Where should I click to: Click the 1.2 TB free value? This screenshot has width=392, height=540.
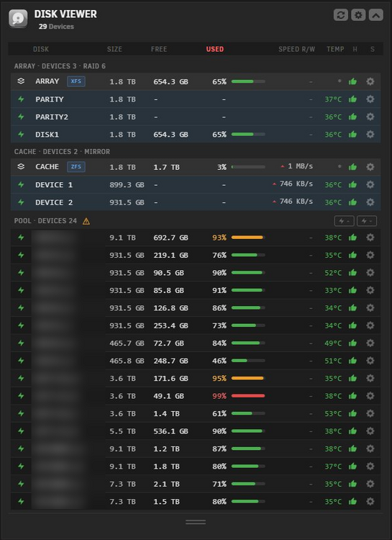pos(167,449)
